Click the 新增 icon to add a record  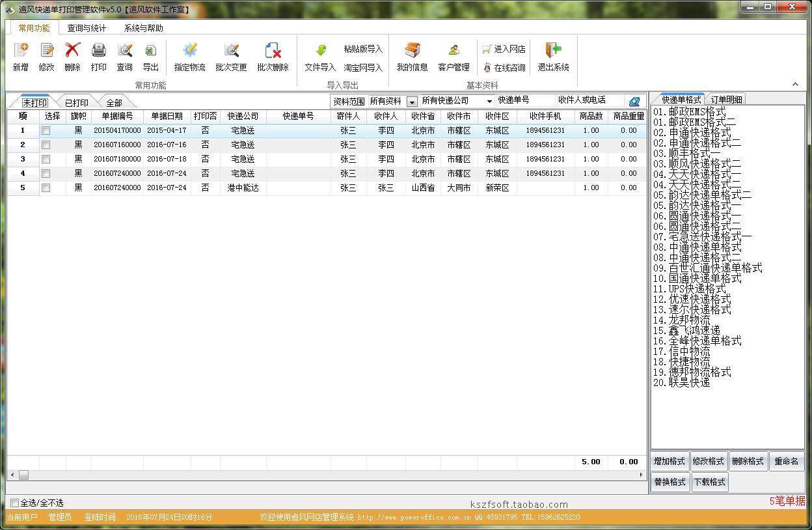pos(20,56)
